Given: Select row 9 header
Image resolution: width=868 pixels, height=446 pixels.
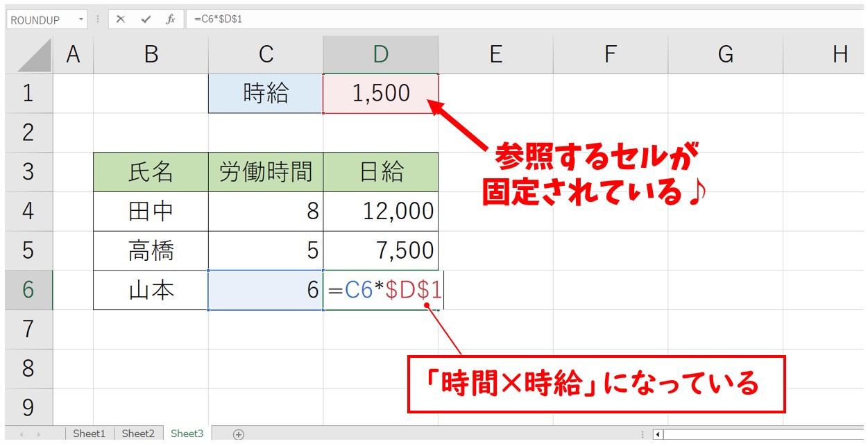Looking at the screenshot, I should 28,407.
